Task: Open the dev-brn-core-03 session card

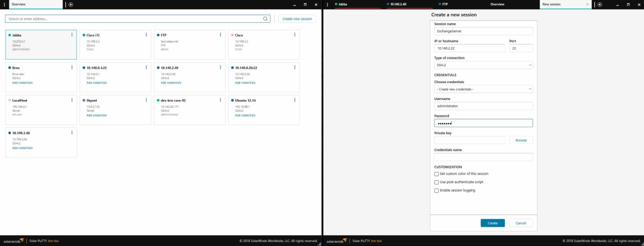Action: (190, 109)
